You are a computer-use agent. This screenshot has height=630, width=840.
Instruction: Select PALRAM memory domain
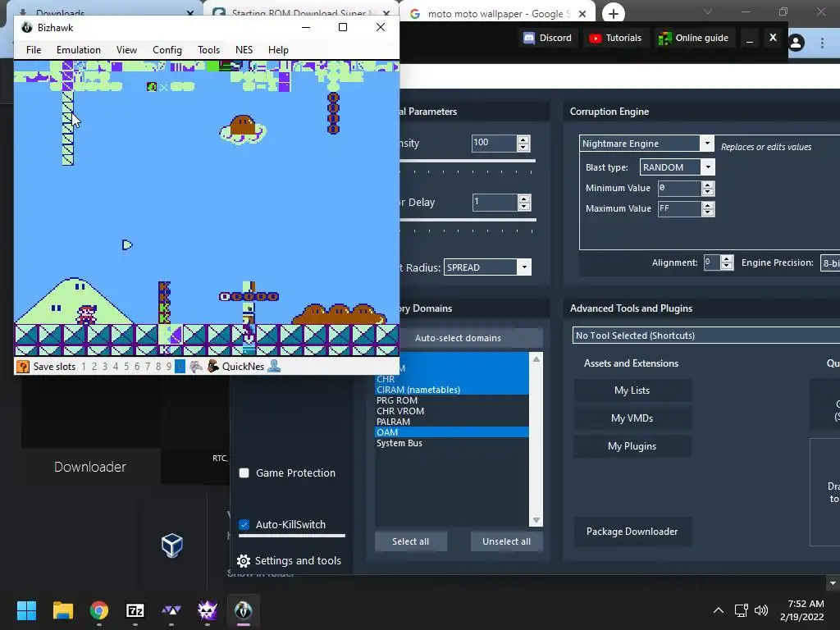452,422
